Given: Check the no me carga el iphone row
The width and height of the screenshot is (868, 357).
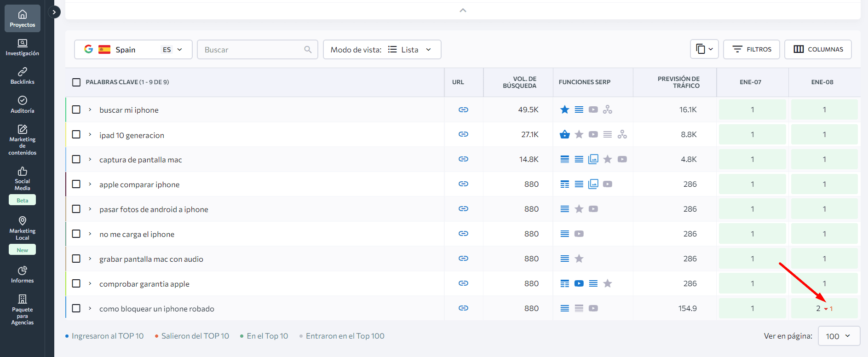Looking at the screenshot, I should point(76,234).
